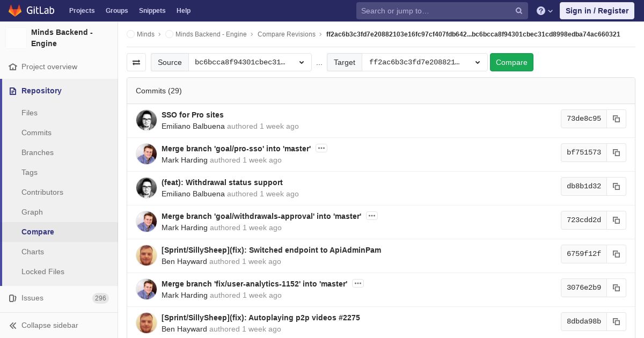Open the Target revision dropdown
This screenshot has width=644, height=338.
pyautogui.click(x=425, y=62)
